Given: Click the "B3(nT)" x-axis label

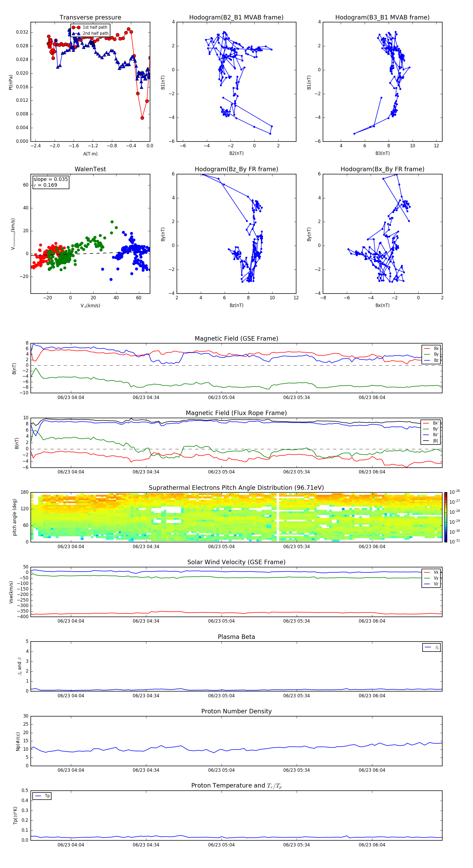Looking at the screenshot, I should pos(382,153).
